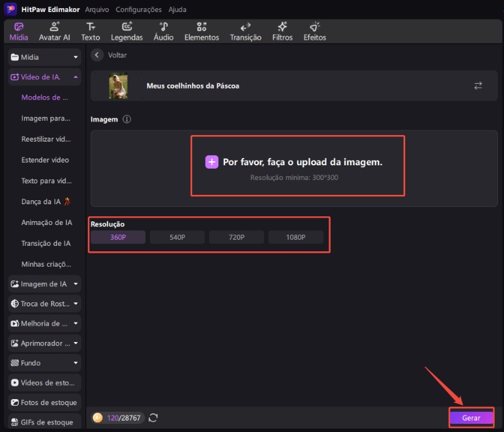Open the Áudio panel
This screenshot has height=432, width=504.
tap(163, 32)
